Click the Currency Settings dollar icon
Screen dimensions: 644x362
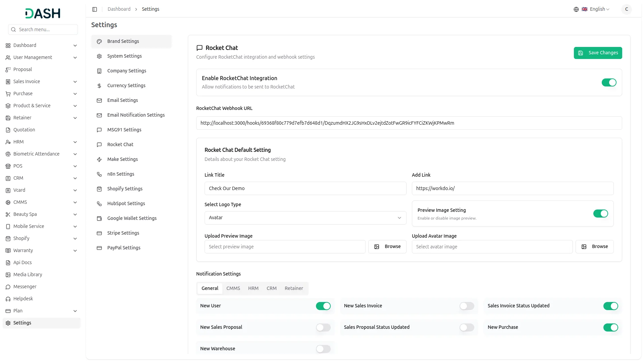pos(99,86)
